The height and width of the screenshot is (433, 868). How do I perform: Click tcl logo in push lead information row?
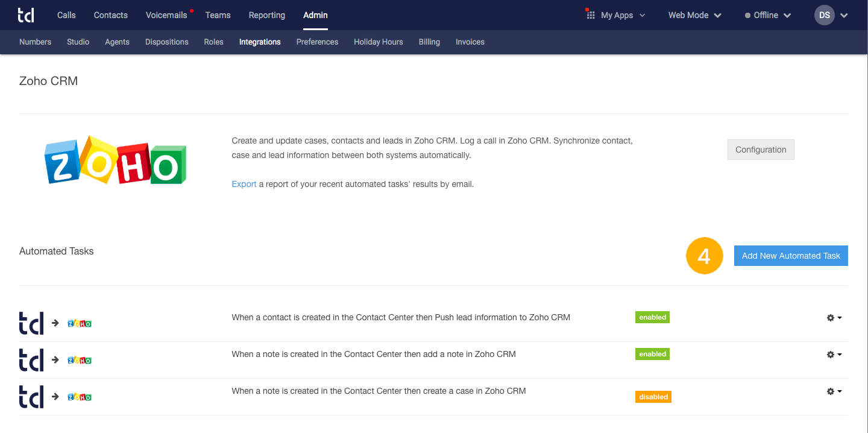coord(31,323)
